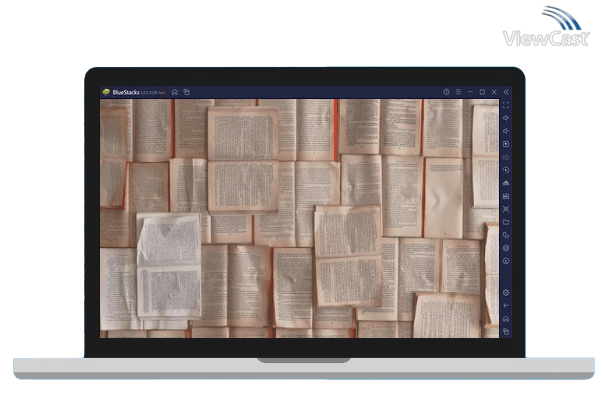Click the dome-shaped icon in sidebar
Viewport: 602px width, 414px height.
coord(506,183)
